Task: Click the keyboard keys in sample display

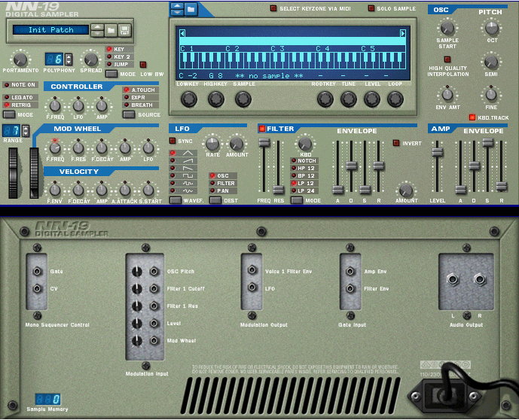Action: point(292,60)
